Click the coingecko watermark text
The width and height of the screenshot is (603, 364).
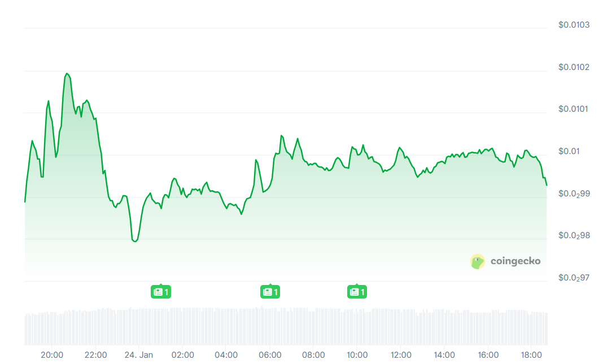pos(515,261)
